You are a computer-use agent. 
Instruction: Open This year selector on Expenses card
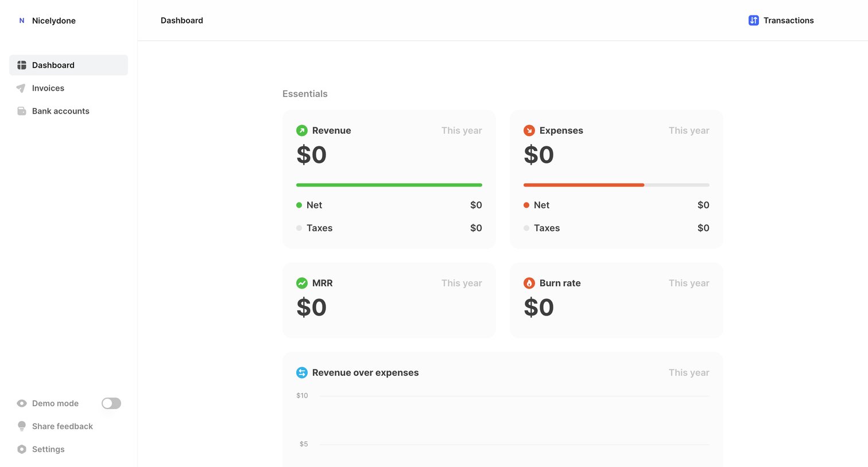[689, 131]
